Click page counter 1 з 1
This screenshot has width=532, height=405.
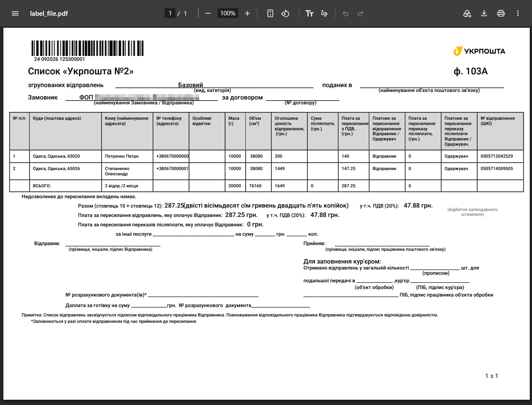492,376
